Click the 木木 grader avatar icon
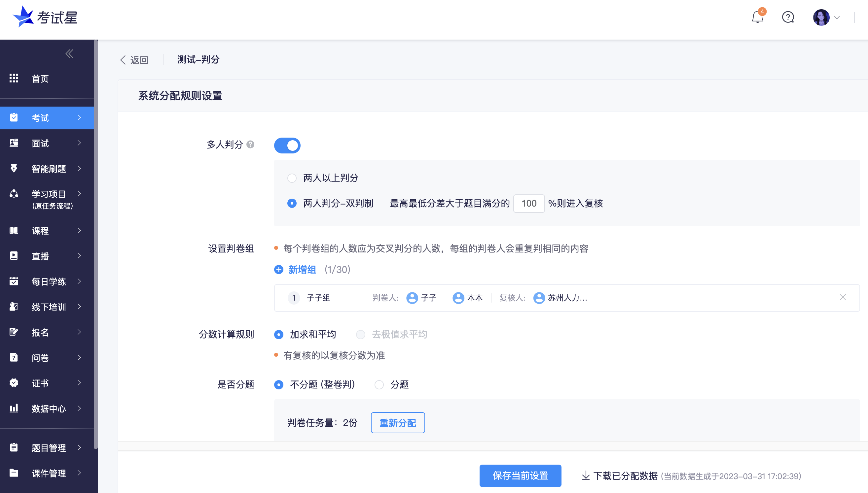The image size is (868, 493). pyautogui.click(x=458, y=298)
